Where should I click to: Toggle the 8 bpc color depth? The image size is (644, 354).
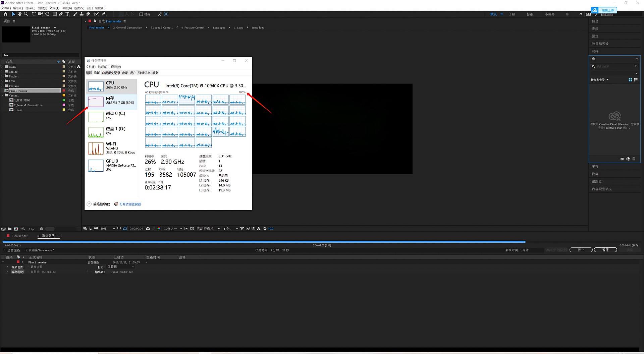tap(32, 229)
